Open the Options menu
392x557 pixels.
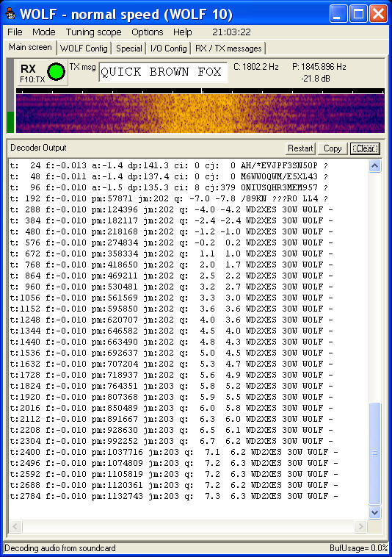pyautogui.click(x=148, y=32)
